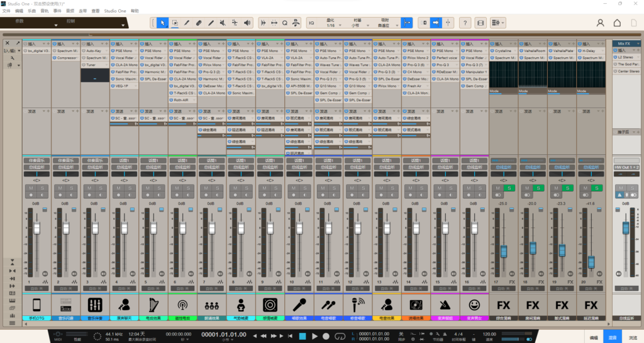
Task: Switch to the 编辑 view button at bottom right
Action: coord(593,337)
